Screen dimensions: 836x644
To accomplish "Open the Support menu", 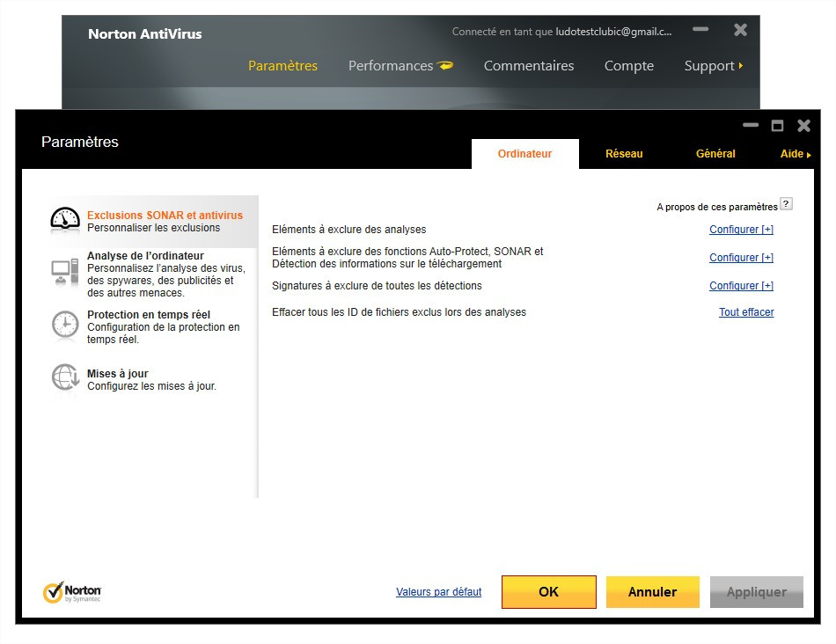I will pyautogui.click(x=713, y=66).
